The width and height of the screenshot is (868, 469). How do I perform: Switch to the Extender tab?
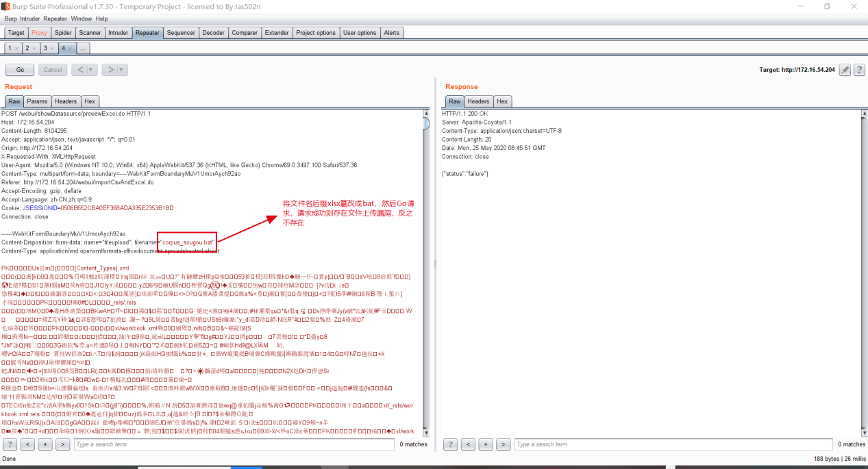277,33
